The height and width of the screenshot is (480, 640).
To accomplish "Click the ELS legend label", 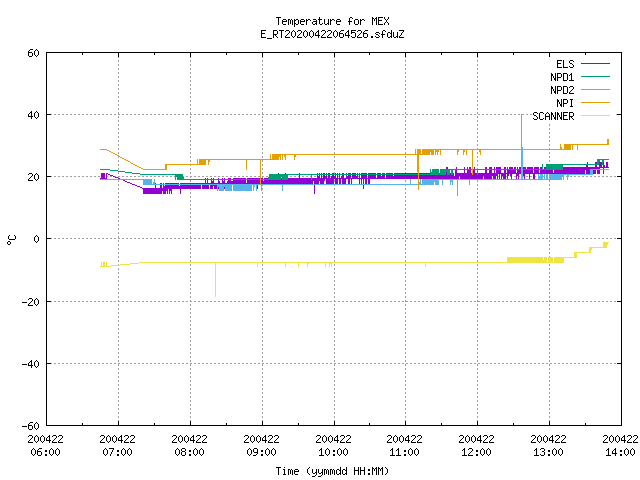I will [x=565, y=64].
